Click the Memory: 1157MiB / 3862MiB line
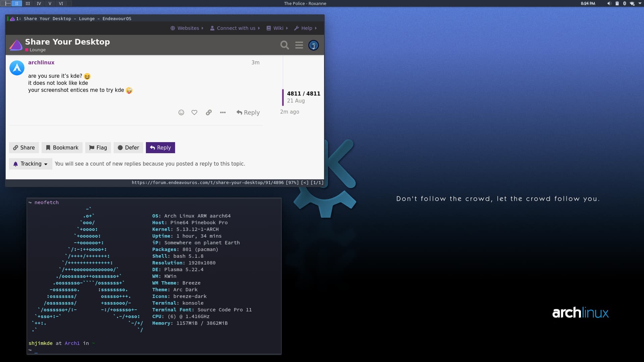Screen dimensions: 644x362 pyautogui.click(x=190, y=323)
